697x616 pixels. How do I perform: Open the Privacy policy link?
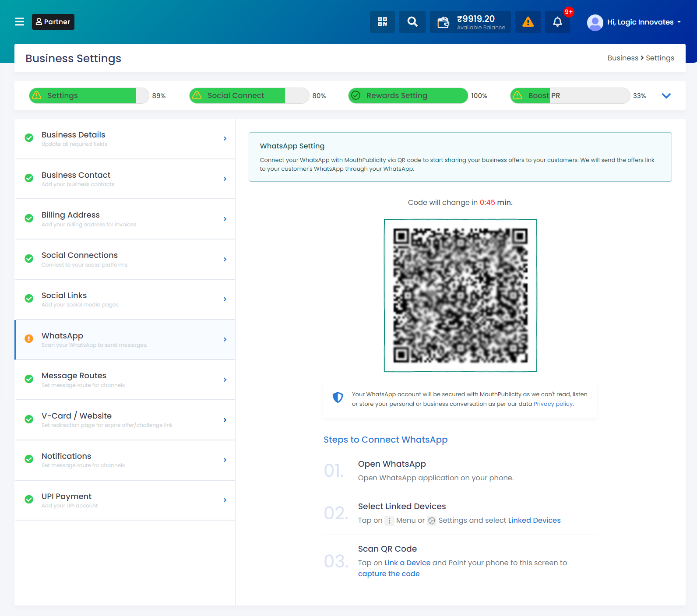pos(553,404)
